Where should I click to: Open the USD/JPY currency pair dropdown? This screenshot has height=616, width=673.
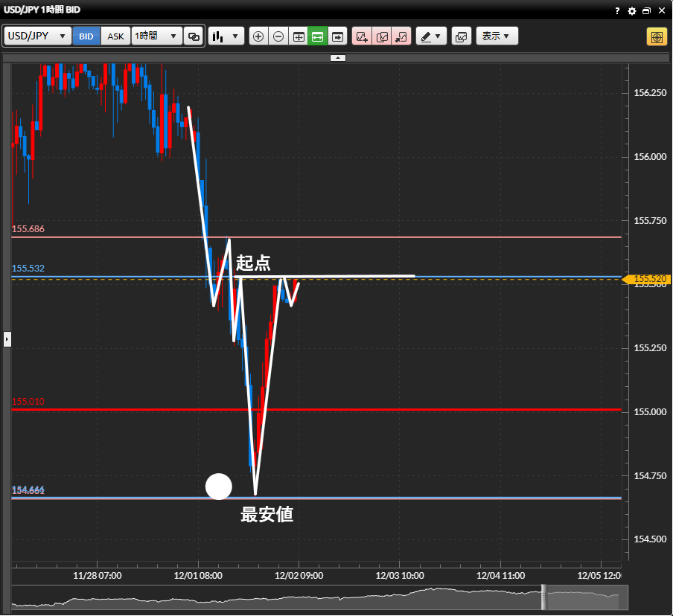pos(38,36)
